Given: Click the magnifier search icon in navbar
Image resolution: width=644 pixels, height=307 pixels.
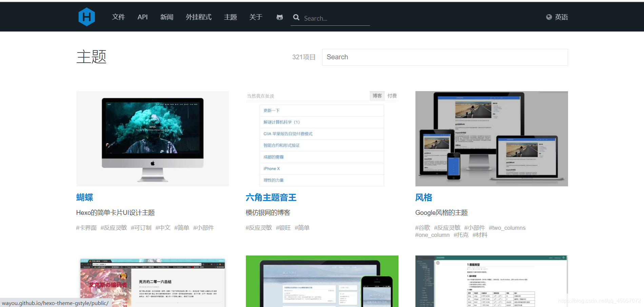Looking at the screenshot, I should 296,17.
